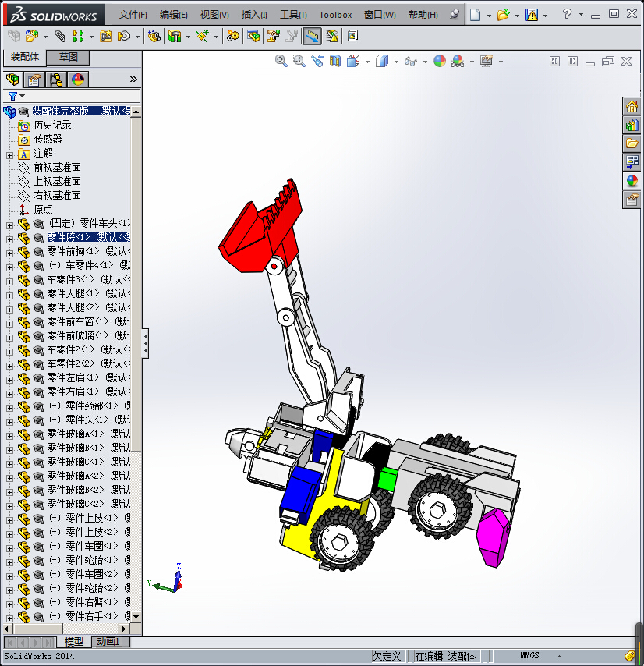Click Zoom to Fit in view toolbar

pyautogui.click(x=281, y=61)
